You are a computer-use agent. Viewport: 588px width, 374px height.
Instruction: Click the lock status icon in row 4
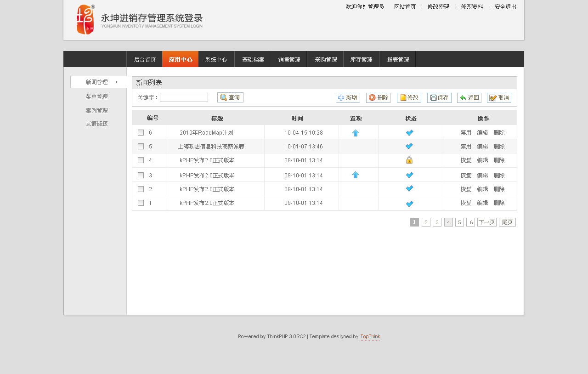409,160
